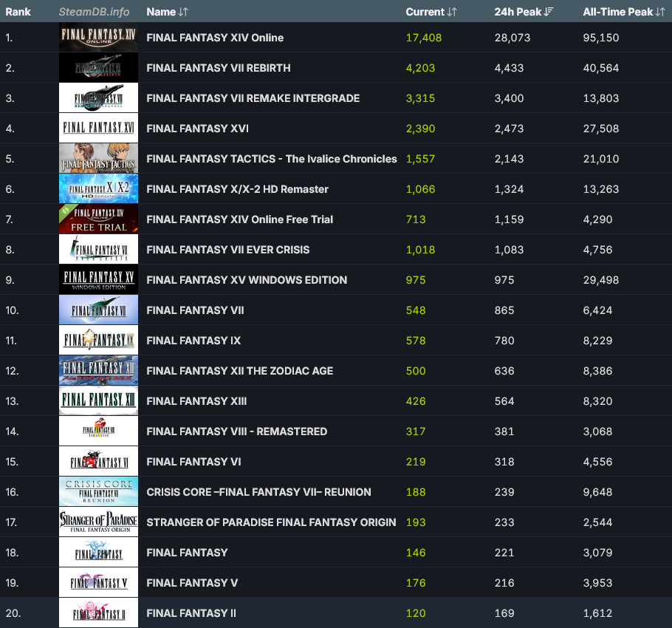This screenshot has height=628, width=672.
Task: Open FINAL FANTASY VII REMAKE INTERGRADE thumbnail
Action: point(98,98)
